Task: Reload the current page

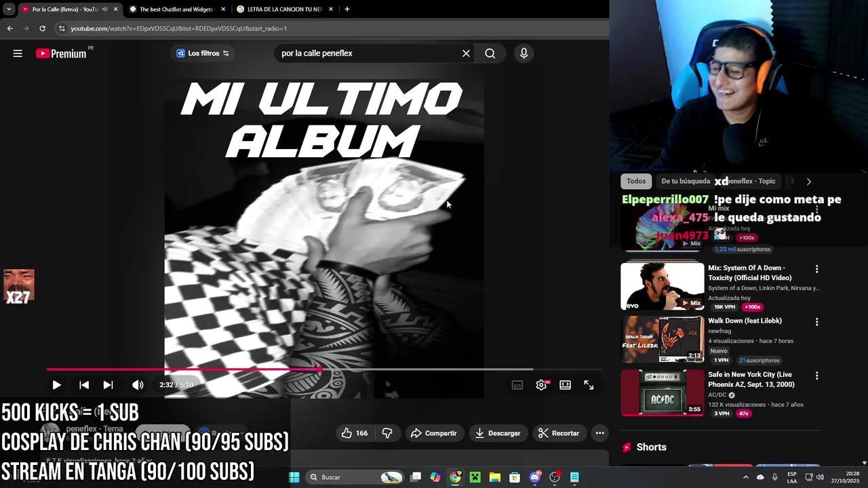Action: click(x=42, y=28)
